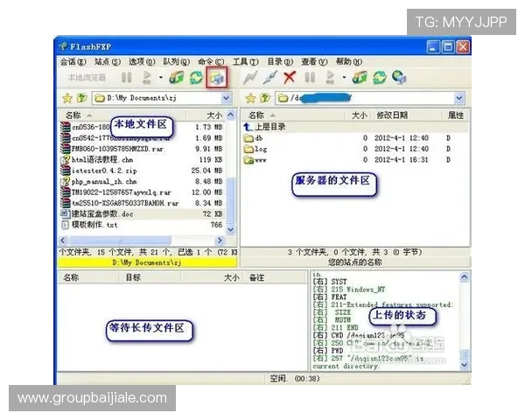Image resolution: width=525 pixels, height=420 pixels.
Task: Sort remote files by 大小 column
Action: [x=358, y=115]
